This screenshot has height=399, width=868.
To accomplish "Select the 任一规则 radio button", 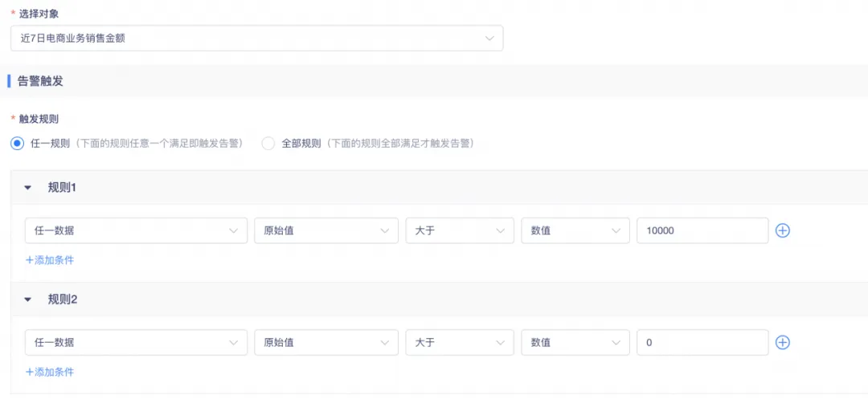I will click(17, 144).
